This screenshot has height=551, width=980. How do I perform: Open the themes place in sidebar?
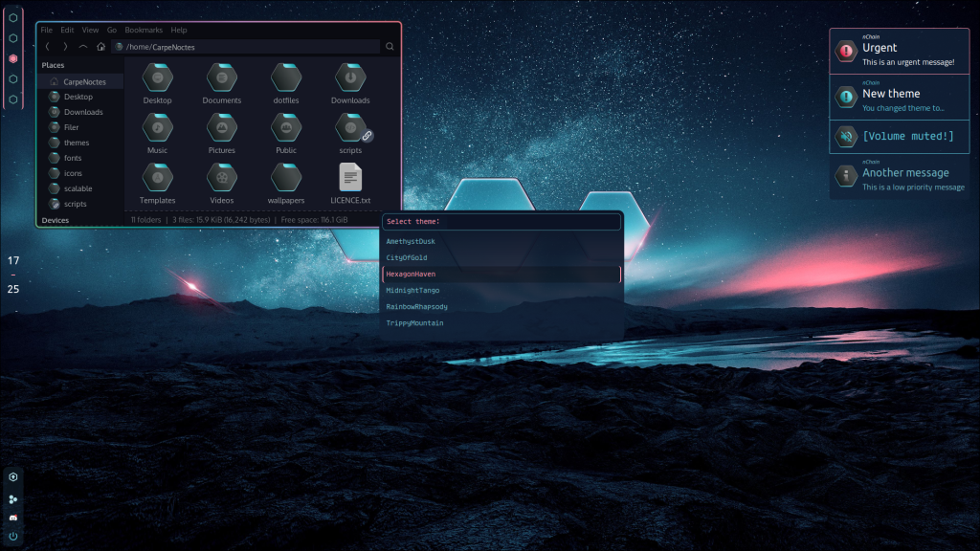point(77,143)
